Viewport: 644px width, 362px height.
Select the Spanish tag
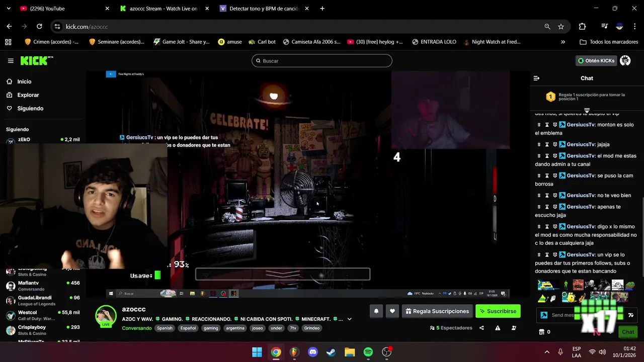tap(165, 328)
